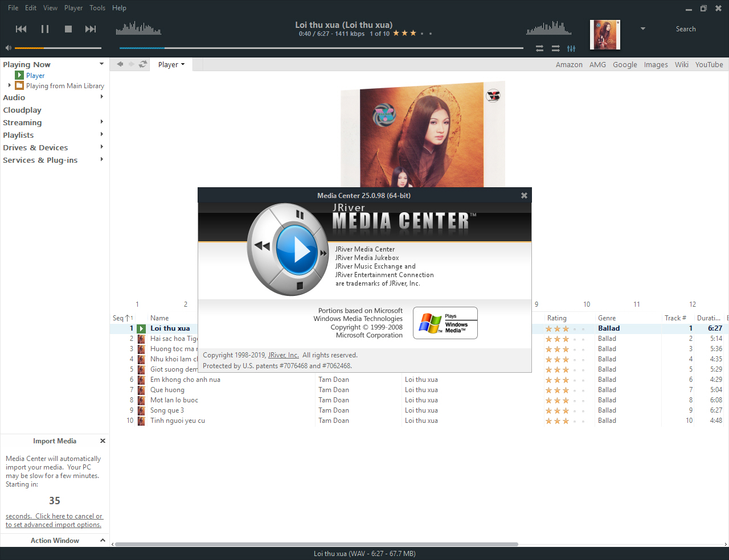Stop the playback
The image size is (729, 560).
point(68,29)
